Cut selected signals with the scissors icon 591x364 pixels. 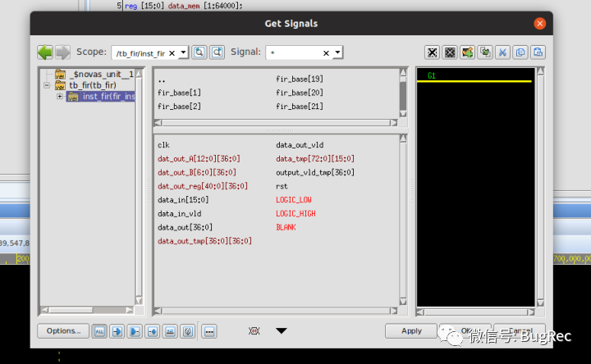(502, 52)
